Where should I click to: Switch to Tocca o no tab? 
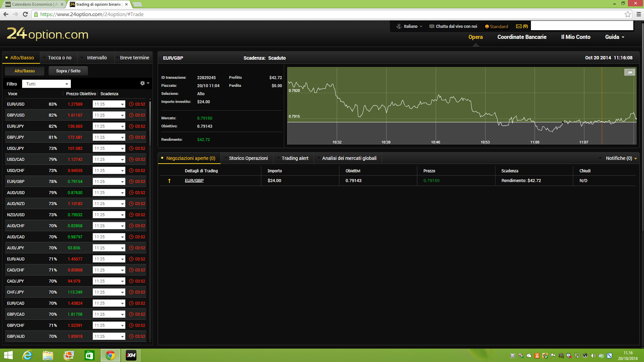[x=60, y=58]
